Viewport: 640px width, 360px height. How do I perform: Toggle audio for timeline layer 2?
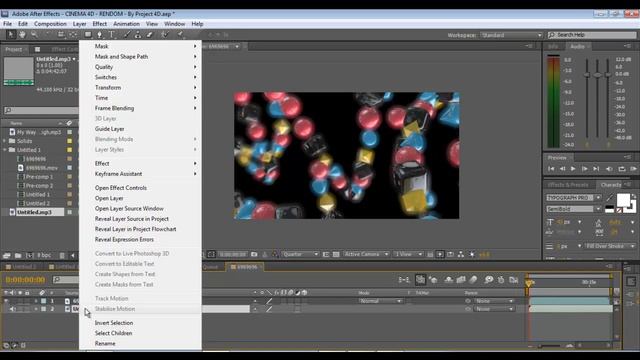point(12,309)
